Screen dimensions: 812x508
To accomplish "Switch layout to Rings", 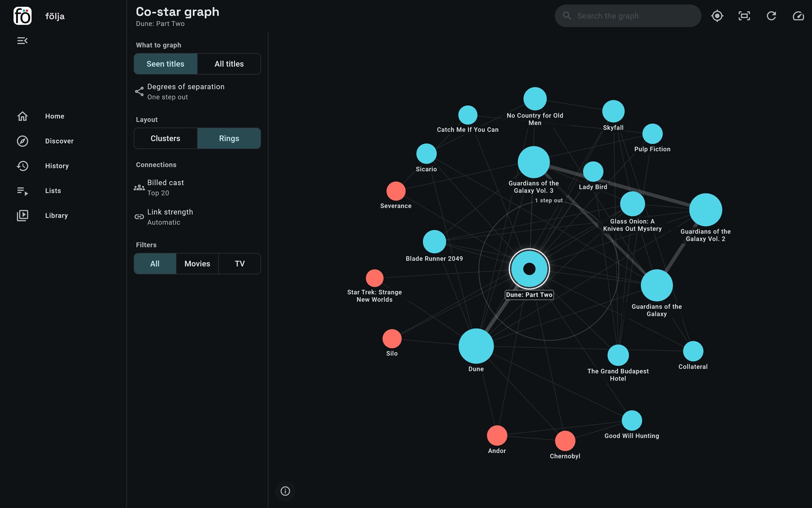I will (x=229, y=138).
